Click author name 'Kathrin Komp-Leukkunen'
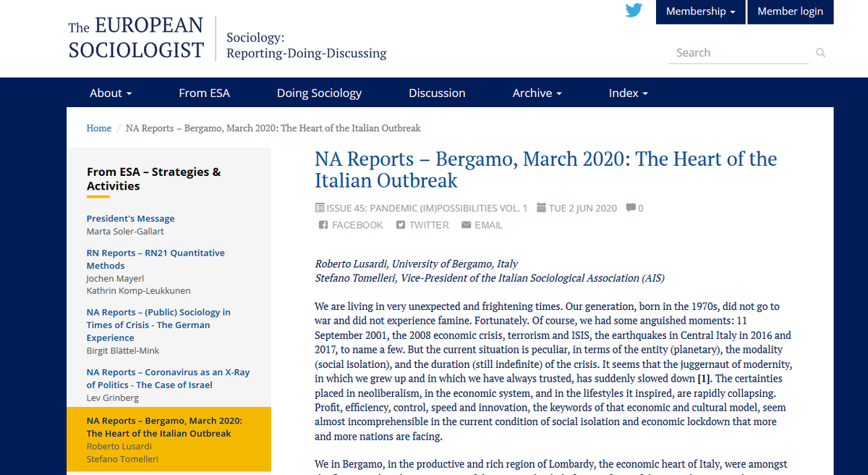868x475 pixels. click(139, 290)
